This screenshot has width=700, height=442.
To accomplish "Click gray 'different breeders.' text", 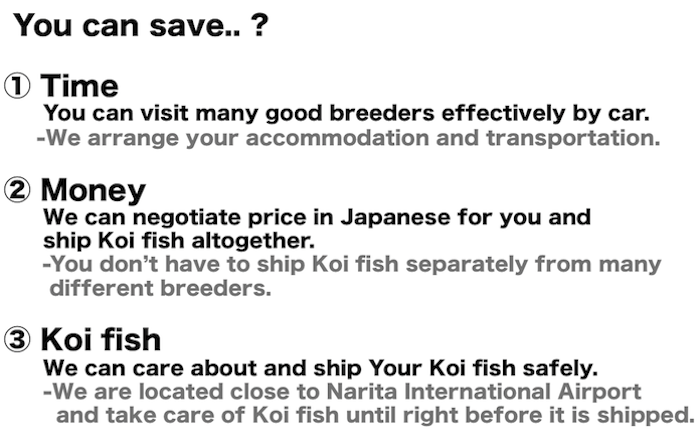I will 160,288.
